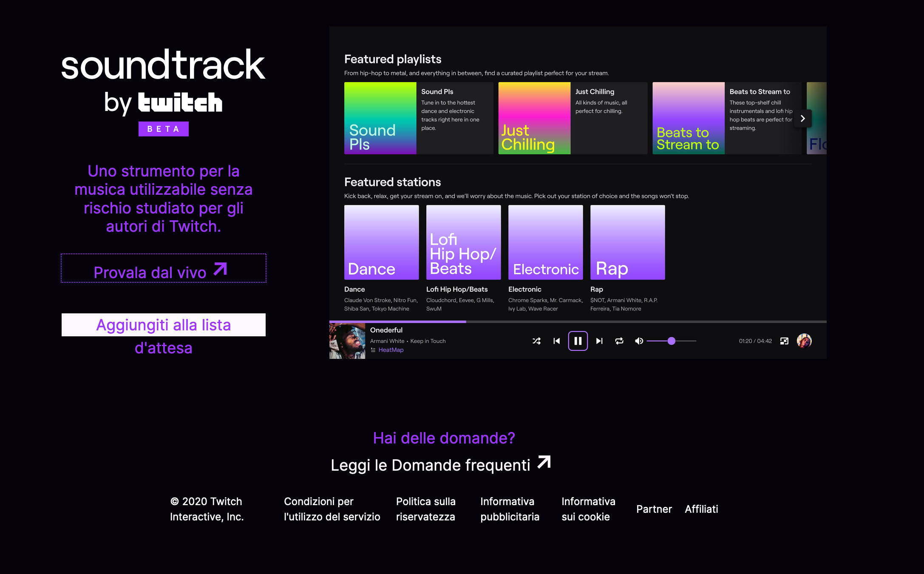Open the Affiliati footer link

click(701, 509)
